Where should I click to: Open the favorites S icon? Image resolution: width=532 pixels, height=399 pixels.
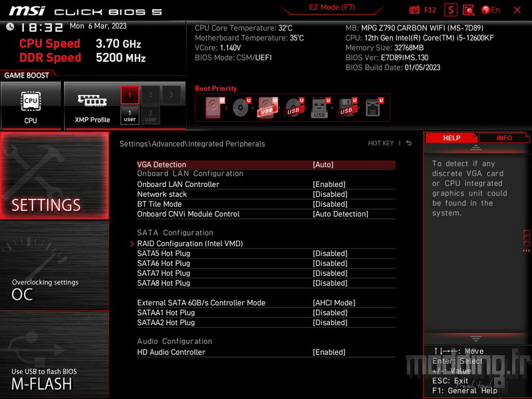click(451, 10)
